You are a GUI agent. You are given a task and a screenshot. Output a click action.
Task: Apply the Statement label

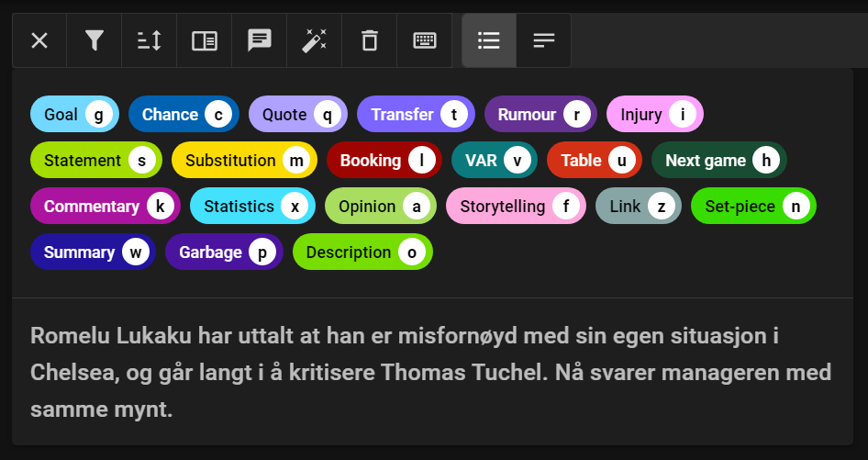coord(96,160)
